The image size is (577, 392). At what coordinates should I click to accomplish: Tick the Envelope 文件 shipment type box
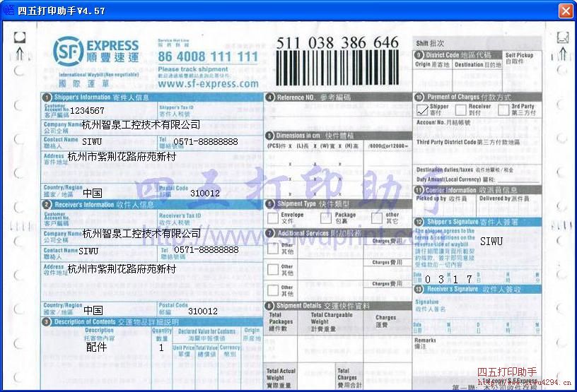273,218
